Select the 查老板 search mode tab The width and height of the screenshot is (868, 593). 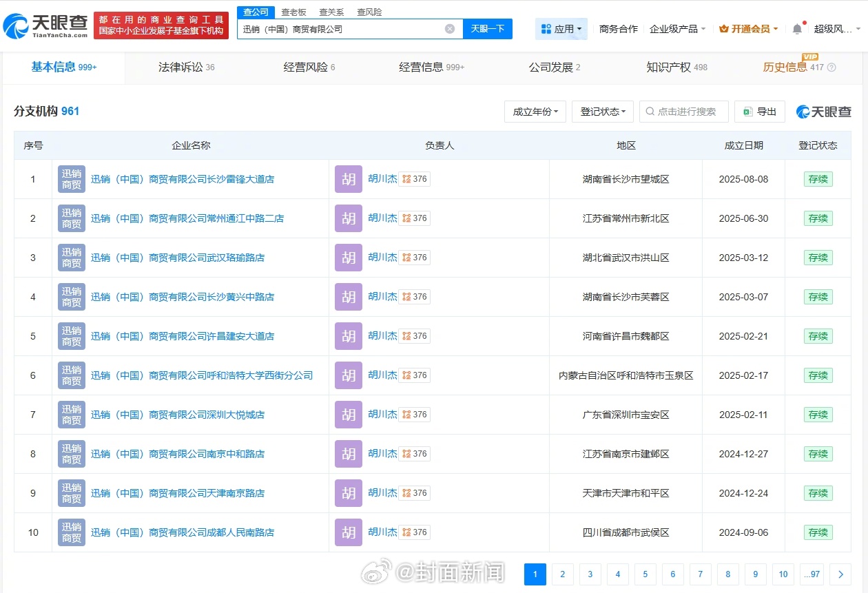pos(293,12)
